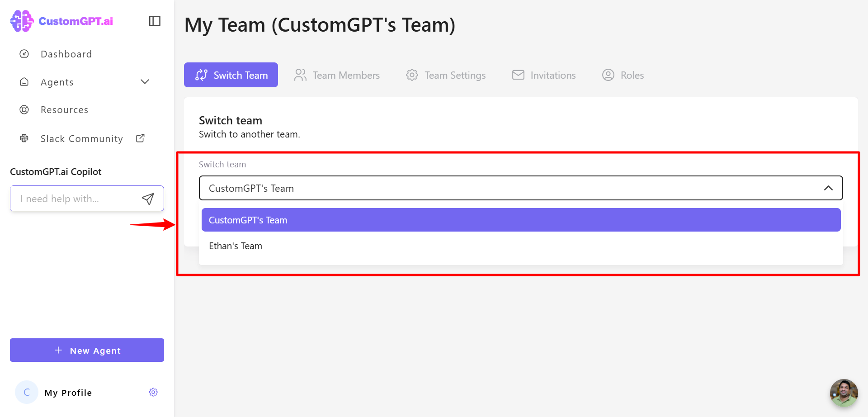
Task: Collapse the team dropdown with the up chevron
Action: [x=828, y=188]
